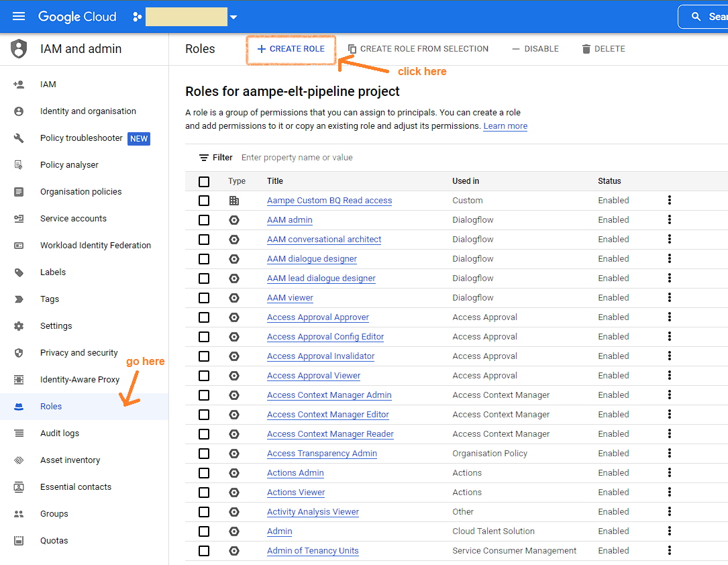Check the AAM conversational architect checkbox
Screen dimensions: 728x565
click(x=204, y=240)
